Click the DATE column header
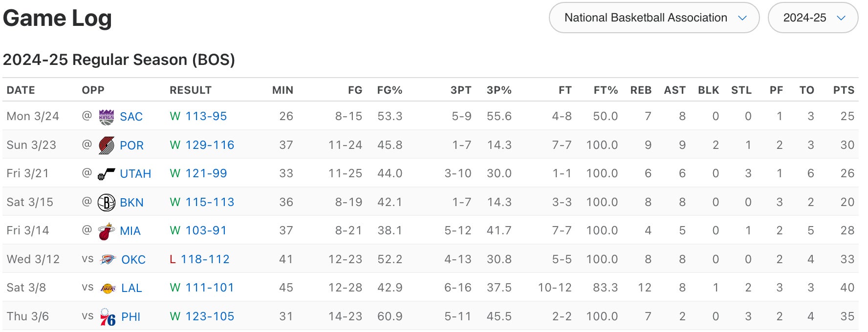The image size is (868, 332). (x=21, y=90)
